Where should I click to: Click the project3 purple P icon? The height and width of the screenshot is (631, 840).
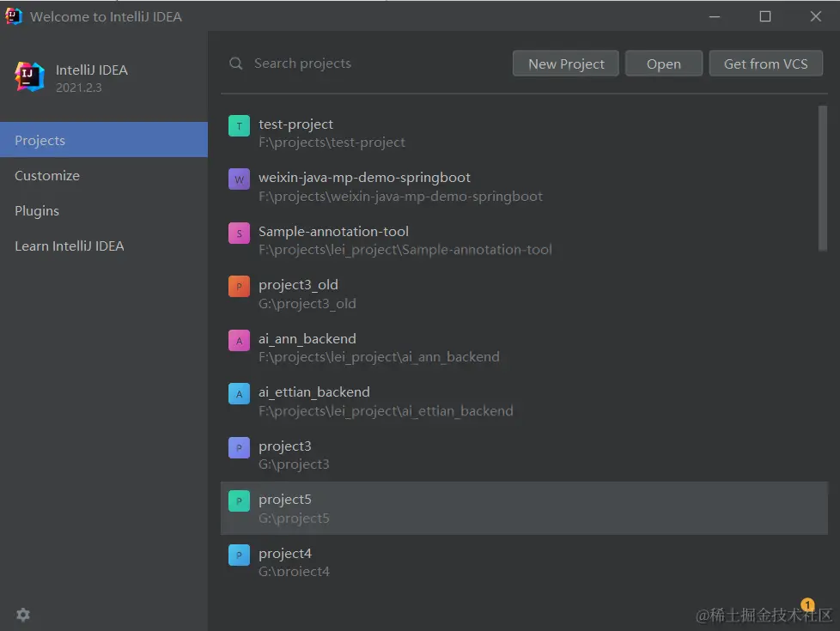(239, 447)
